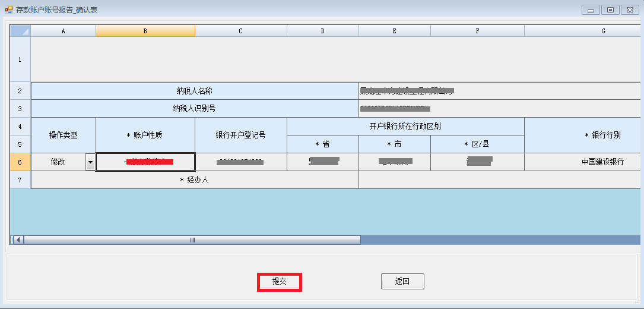Viewport: 644px width, 309px height.
Task: Select column A header
Action: 64,31
